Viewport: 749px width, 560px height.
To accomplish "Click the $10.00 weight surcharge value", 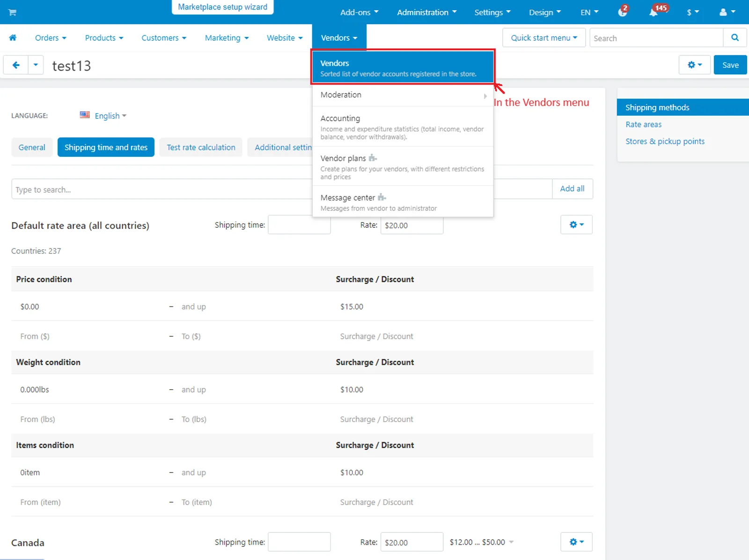I will tap(352, 389).
